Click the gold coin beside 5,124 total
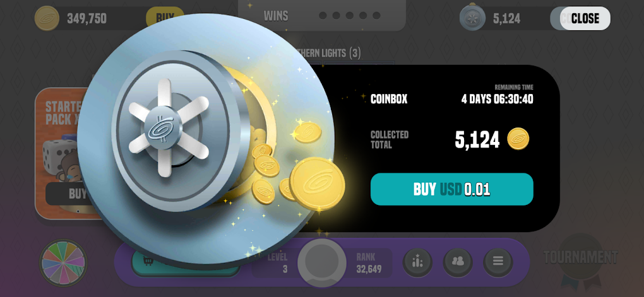Viewport: 644px width, 297px height. 518,139
